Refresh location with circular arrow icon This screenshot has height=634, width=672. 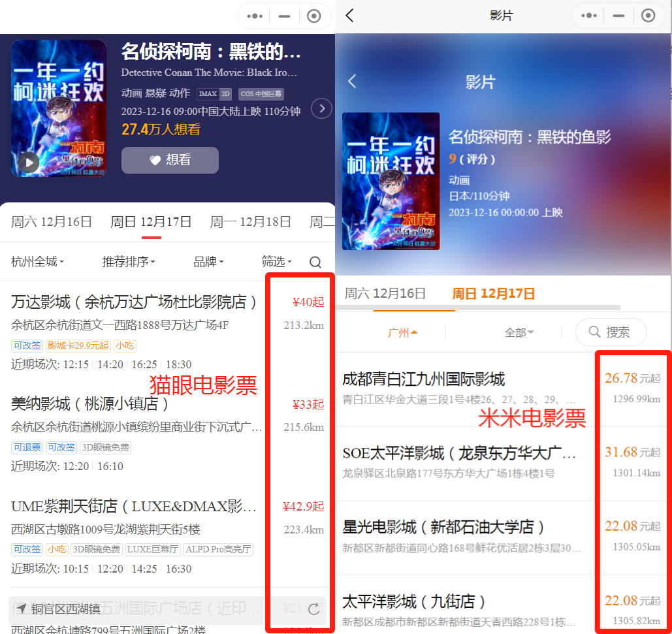pyautogui.click(x=314, y=609)
